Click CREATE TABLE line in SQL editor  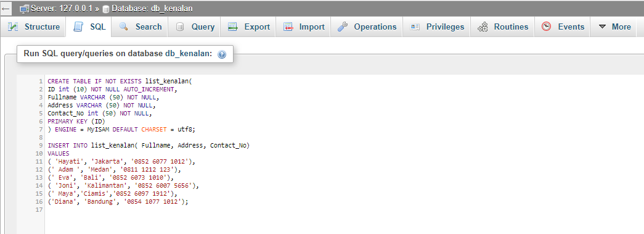point(120,81)
